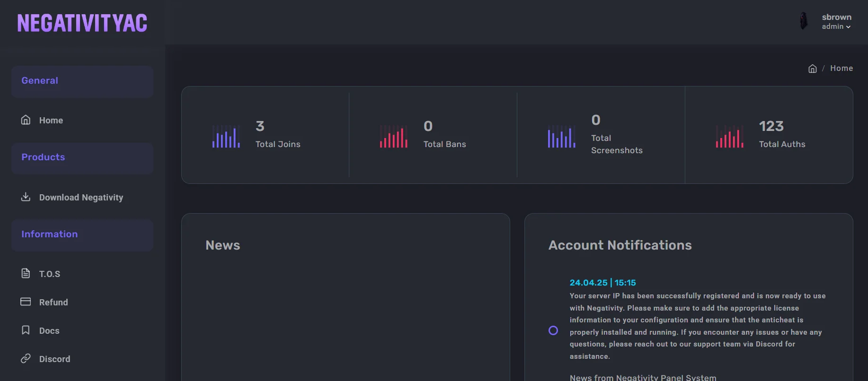Click the Discord link chain icon
Screen dimensions: 868x381
(26, 358)
